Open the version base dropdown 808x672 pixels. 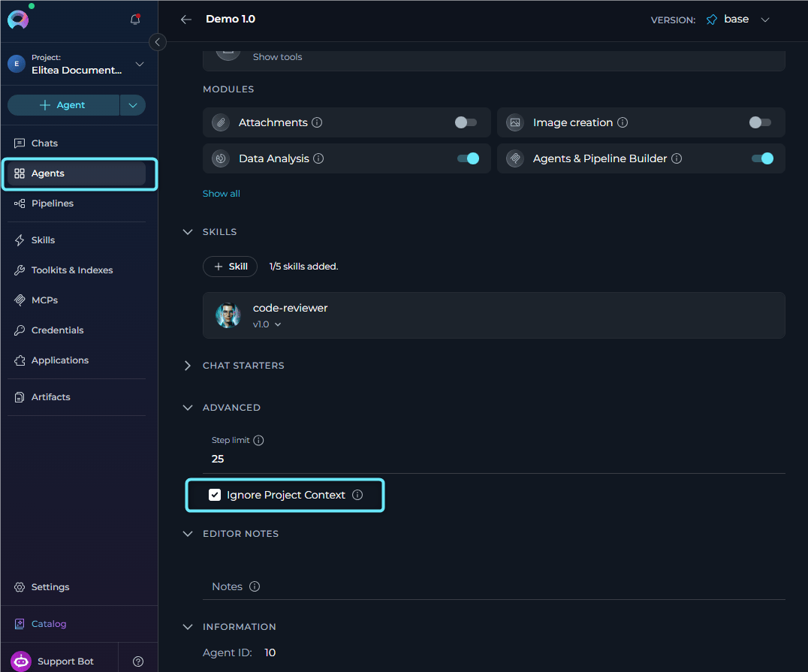(x=765, y=20)
